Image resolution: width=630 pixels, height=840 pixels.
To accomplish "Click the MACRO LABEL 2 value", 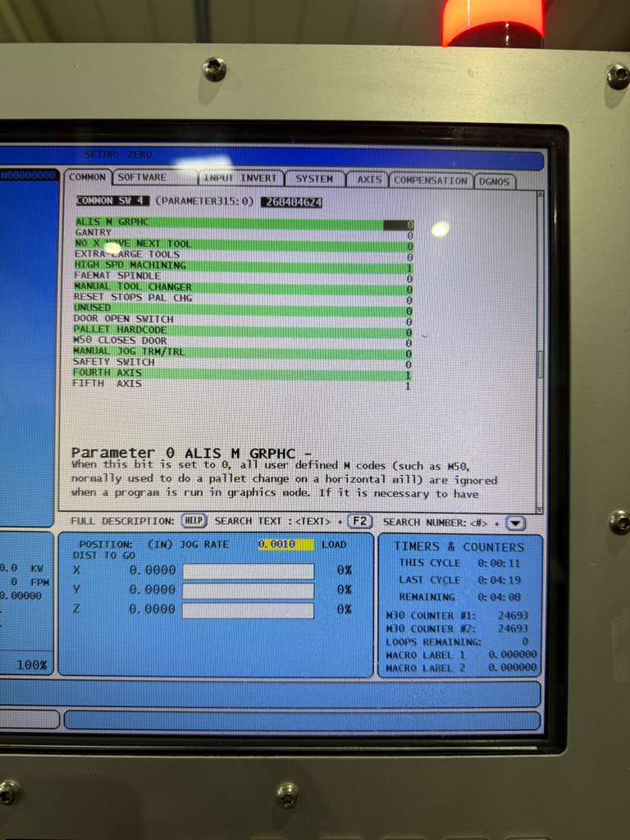I will [x=513, y=668].
